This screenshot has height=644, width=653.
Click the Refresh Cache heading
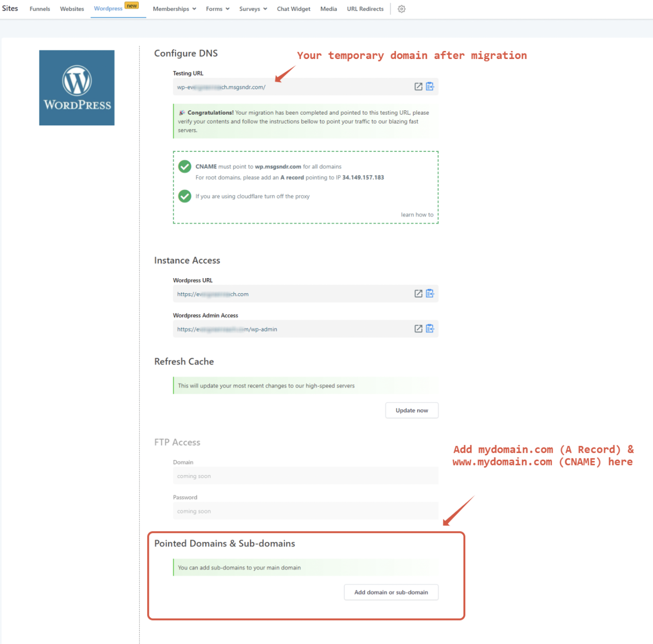tap(184, 361)
